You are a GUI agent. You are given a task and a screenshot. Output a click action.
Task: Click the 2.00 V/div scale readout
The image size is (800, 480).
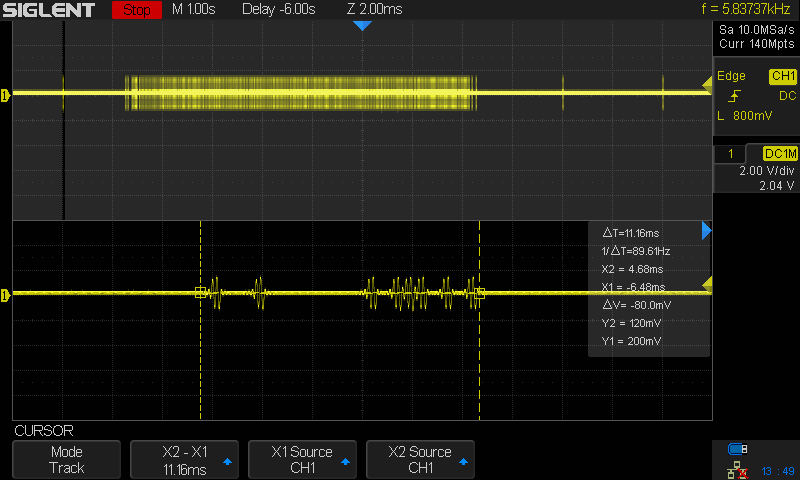(767, 171)
